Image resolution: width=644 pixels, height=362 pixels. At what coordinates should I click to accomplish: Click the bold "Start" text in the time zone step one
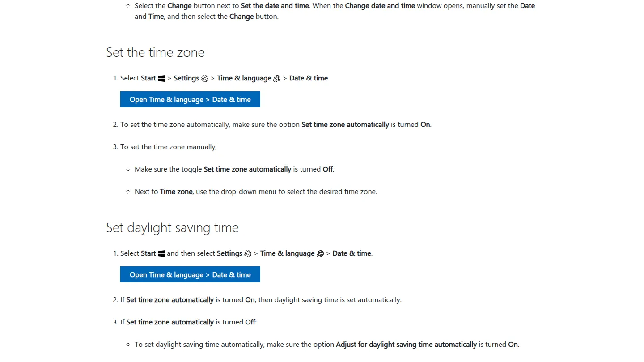148,78
